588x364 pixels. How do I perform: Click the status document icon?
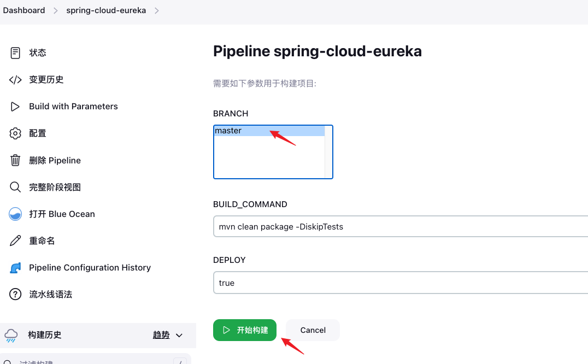15,53
